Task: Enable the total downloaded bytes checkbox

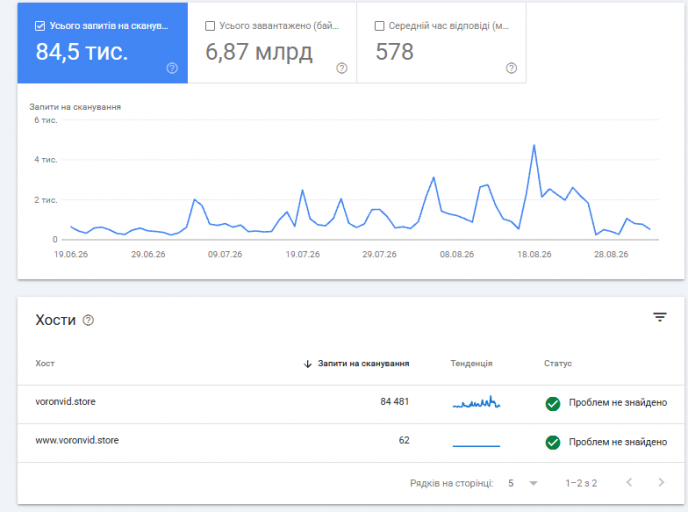Action: (x=210, y=26)
